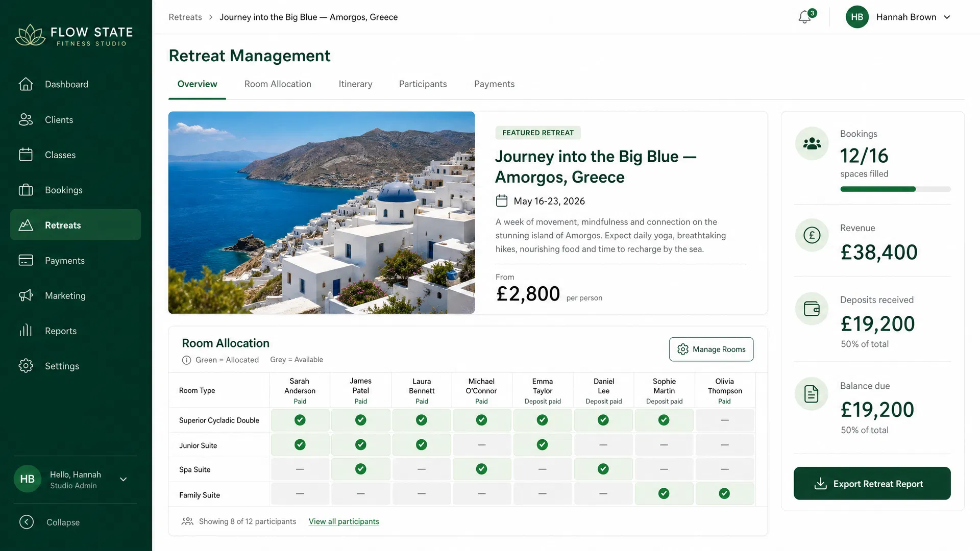Open the Payments tab in Retreat Management

(494, 84)
